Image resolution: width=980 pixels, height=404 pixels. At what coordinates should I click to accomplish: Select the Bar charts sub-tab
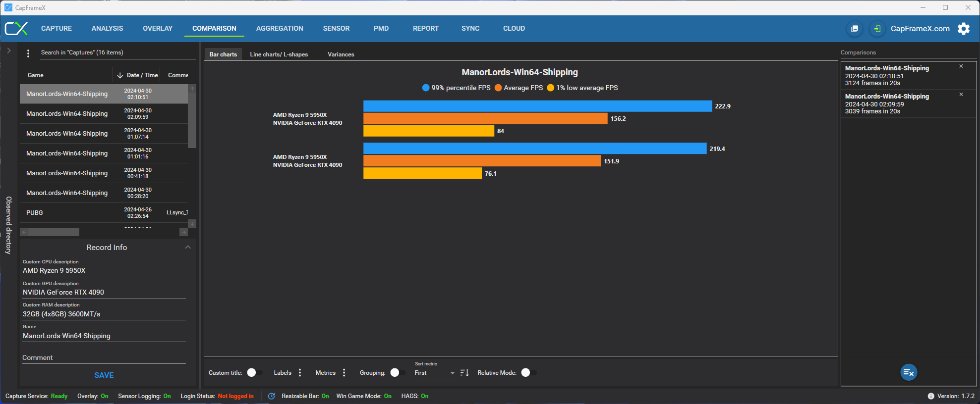pyautogui.click(x=223, y=54)
